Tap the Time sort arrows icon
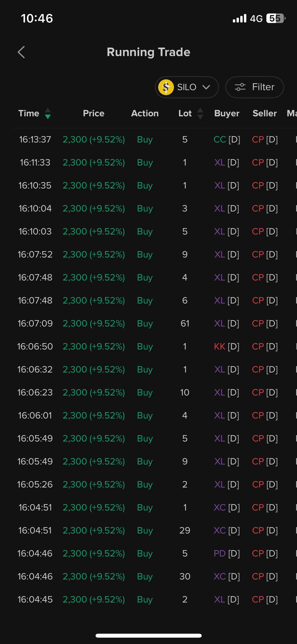 [48, 114]
